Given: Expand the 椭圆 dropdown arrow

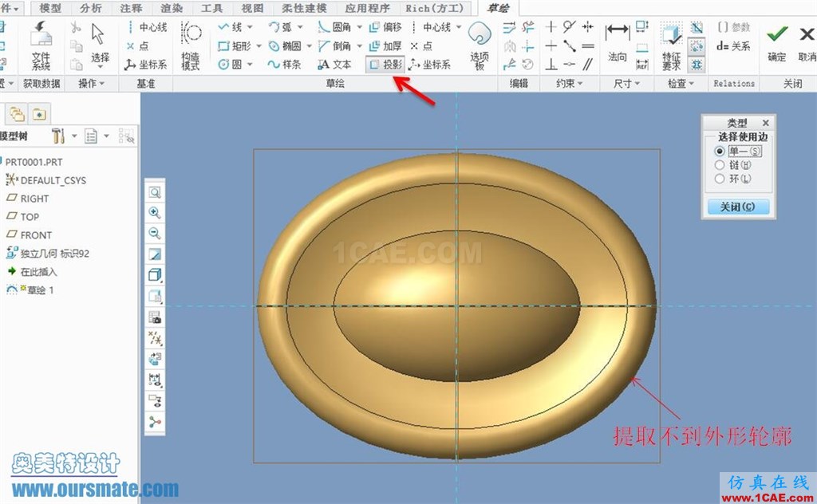Looking at the screenshot, I should [x=309, y=45].
